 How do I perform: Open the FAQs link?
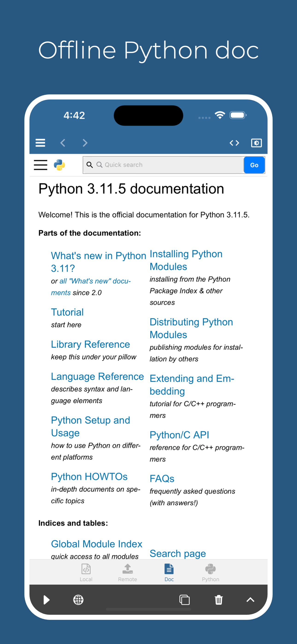point(162,478)
